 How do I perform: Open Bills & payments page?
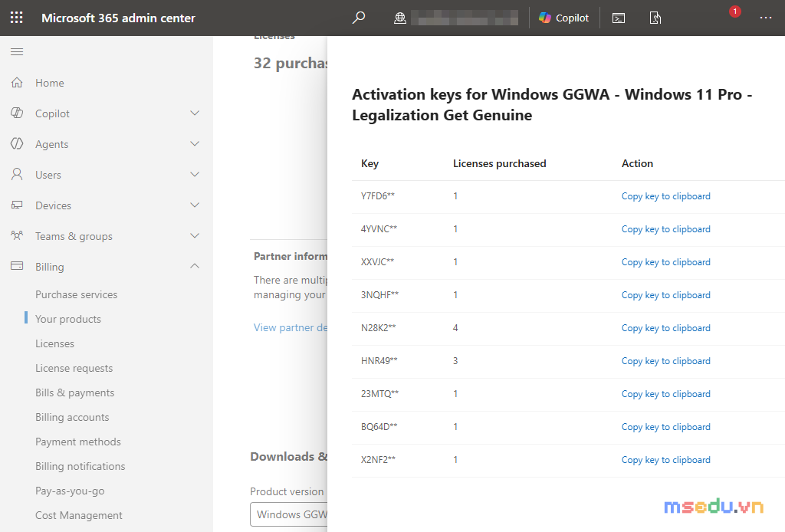(74, 393)
